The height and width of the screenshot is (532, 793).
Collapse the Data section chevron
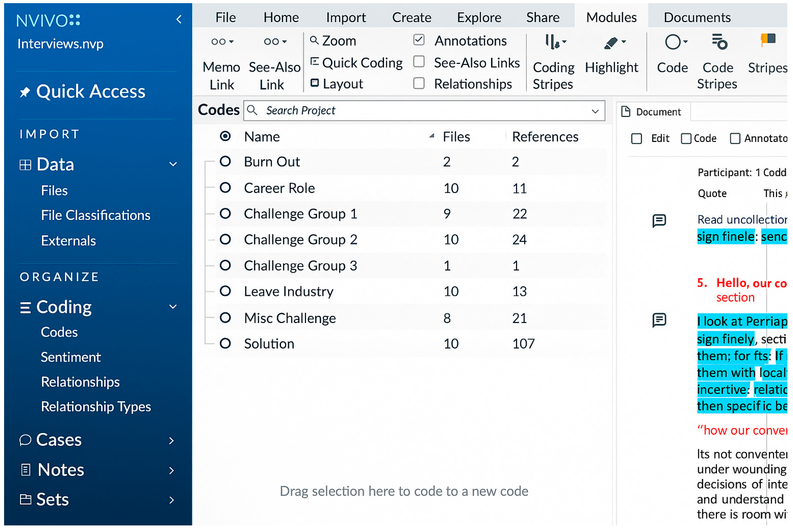[174, 165]
